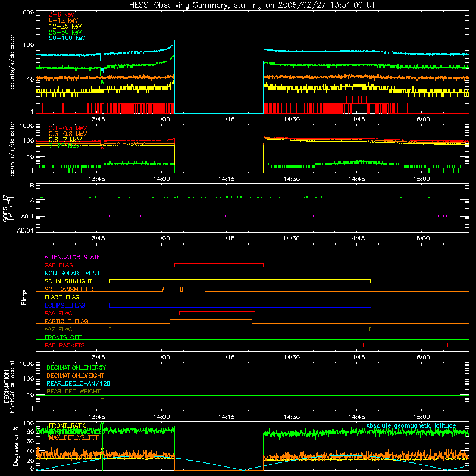Viewport: 476px width, 476px height.
Task: Click the 14:45 tick label under the decimation panel
Action: coord(356,417)
